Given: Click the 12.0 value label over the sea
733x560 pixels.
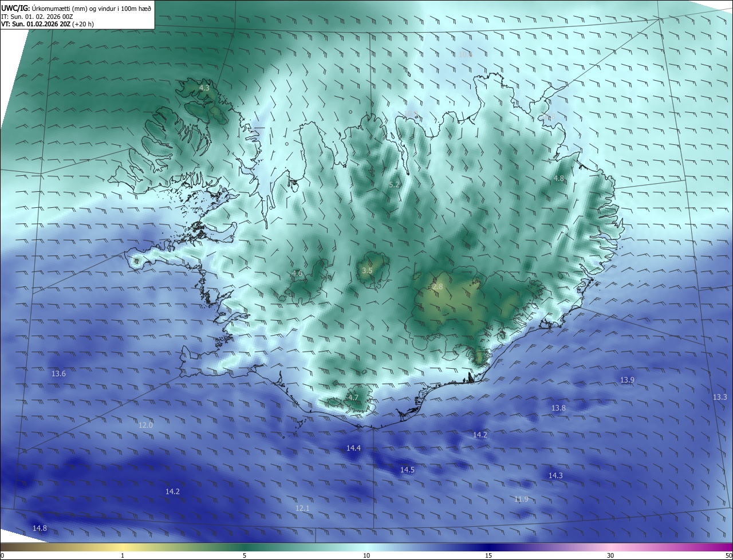Looking at the screenshot, I should coord(145,425).
